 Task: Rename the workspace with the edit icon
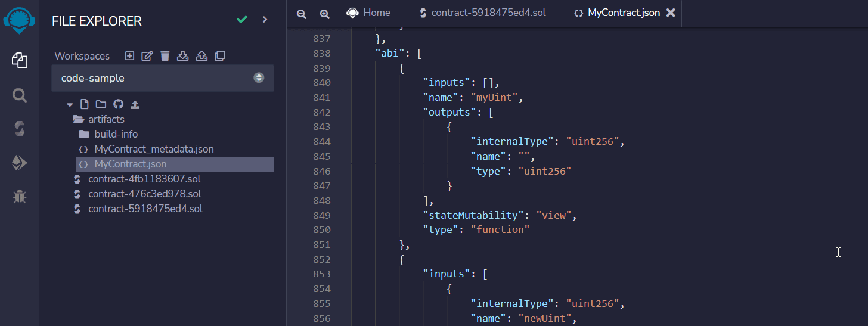pos(147,55)
